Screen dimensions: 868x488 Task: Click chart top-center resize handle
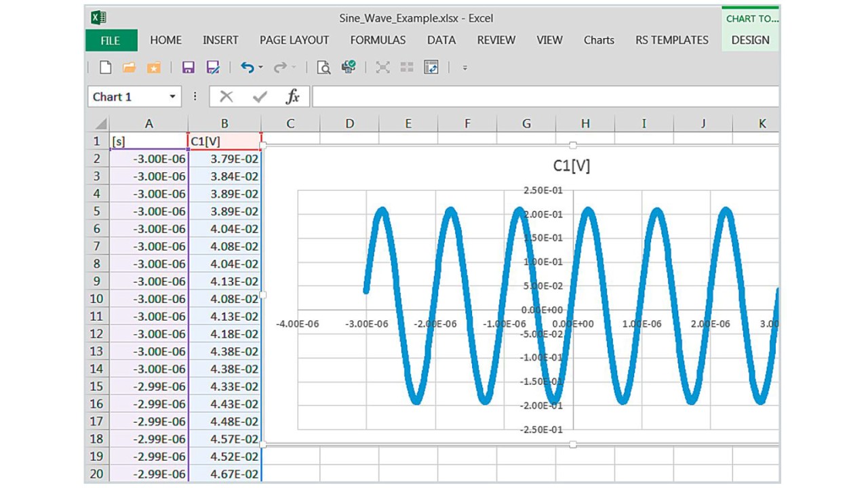click(573, 145)
